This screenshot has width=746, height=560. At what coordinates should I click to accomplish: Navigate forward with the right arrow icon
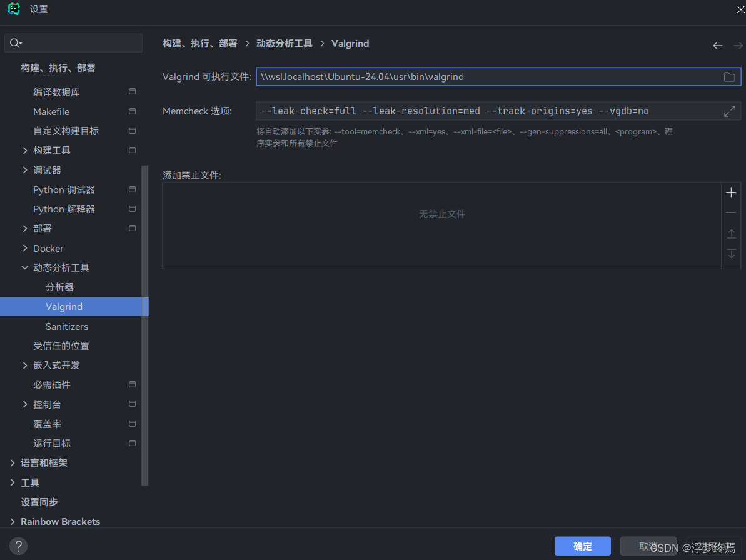point(738,46)
